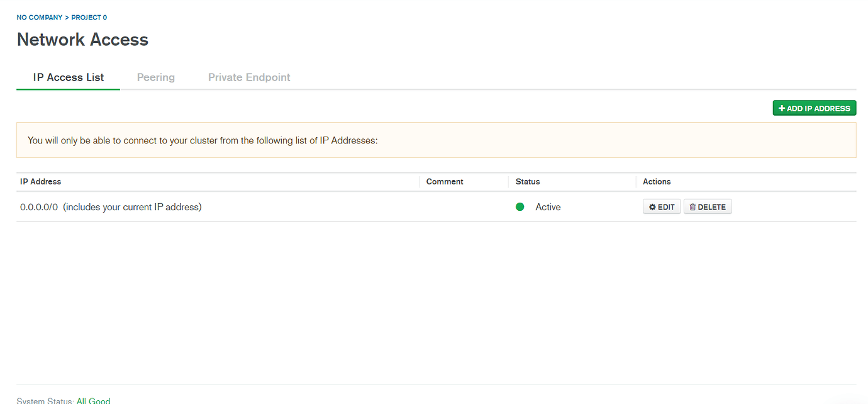The image size is (868, 404).
Task: Open the Private Endpoint tab
Action: tap(249, 77)
